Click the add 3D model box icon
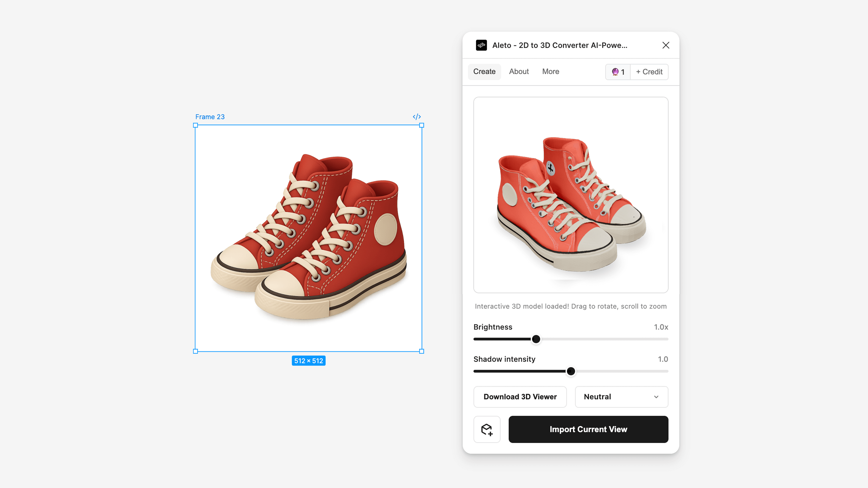 487,429
